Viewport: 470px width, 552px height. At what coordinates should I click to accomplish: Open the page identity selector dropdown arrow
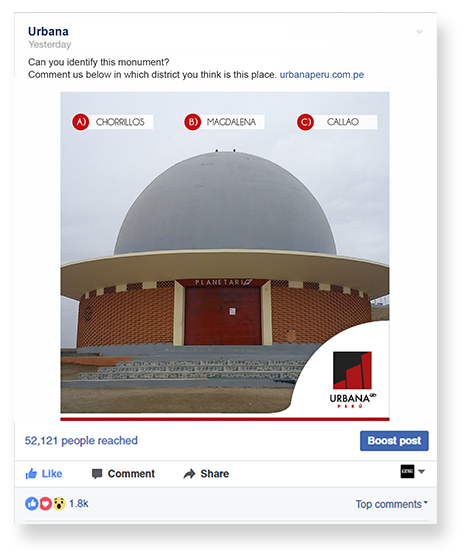coord(422,471)
